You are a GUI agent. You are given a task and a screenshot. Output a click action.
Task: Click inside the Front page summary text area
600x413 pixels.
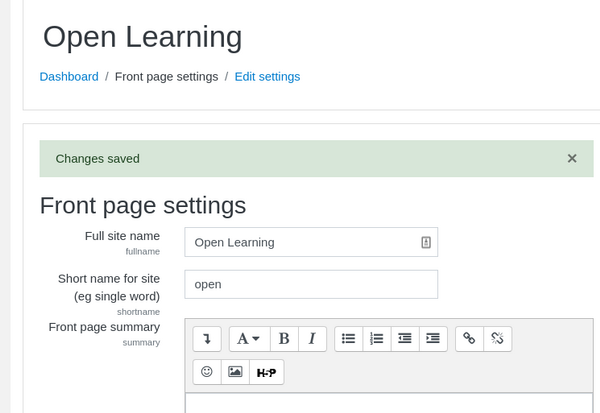tap(388, 403)
